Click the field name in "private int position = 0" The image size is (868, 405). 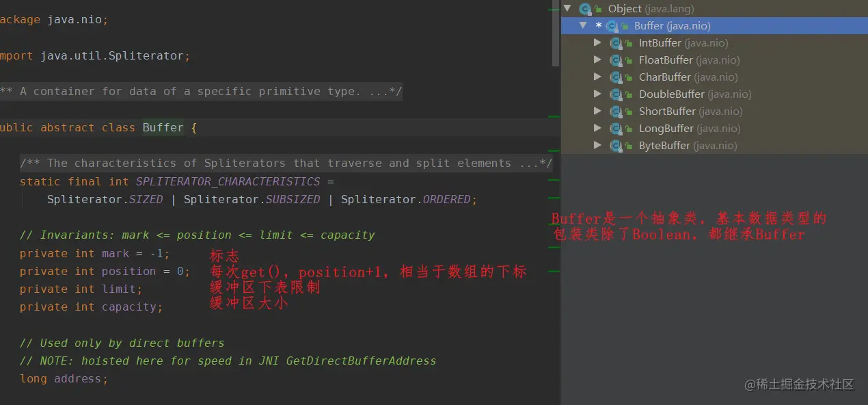pos(129,272)
